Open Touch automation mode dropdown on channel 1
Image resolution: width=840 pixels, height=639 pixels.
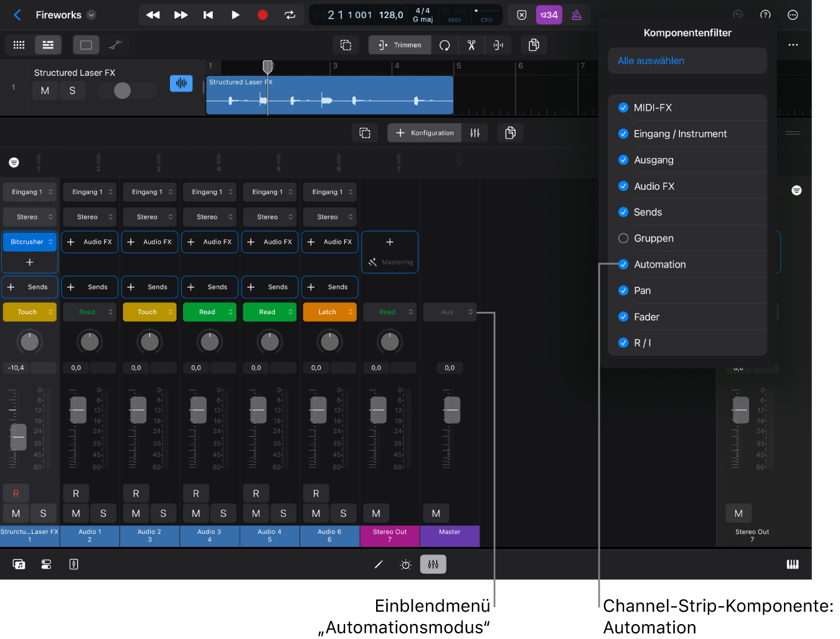coord(29,312)
